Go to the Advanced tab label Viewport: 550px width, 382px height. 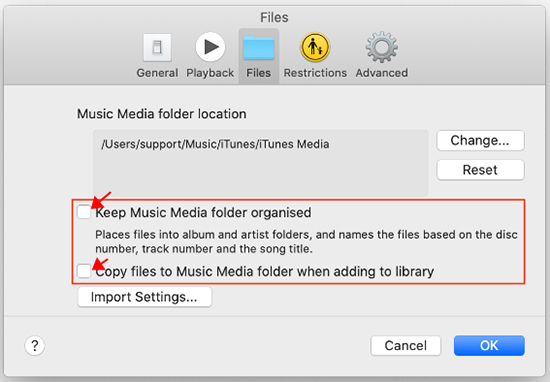[382, 73]
